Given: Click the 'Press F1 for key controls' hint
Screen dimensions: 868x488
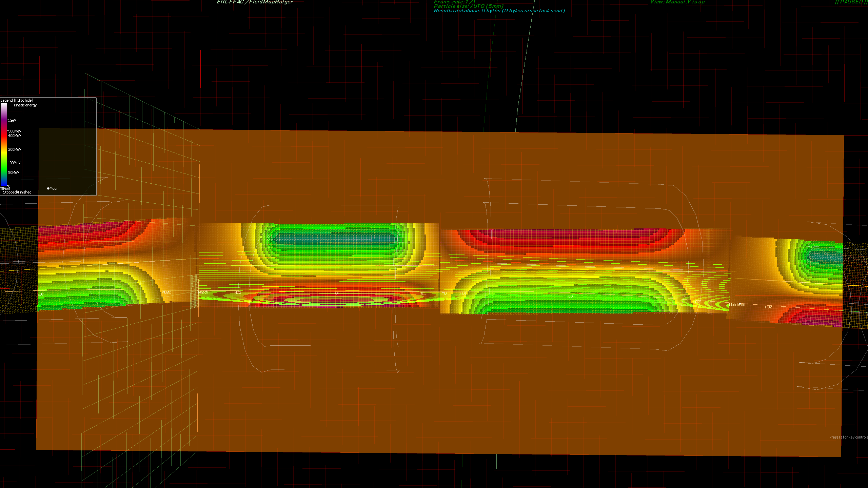Looking at the screenshot, I should [848, 437].
